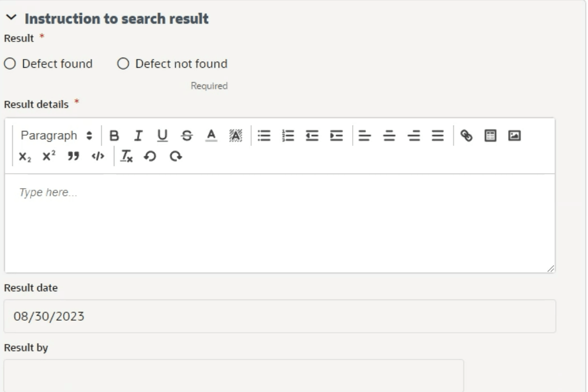
Task: Insert a hyperlink with the link icon
Action: click(x=466, y=135)
